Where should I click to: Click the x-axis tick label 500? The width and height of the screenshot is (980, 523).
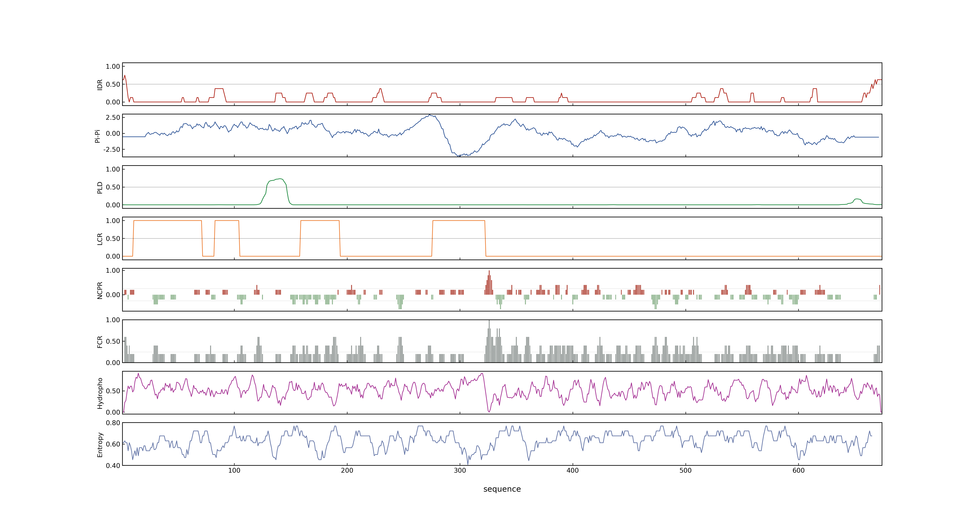pos(686,470)
